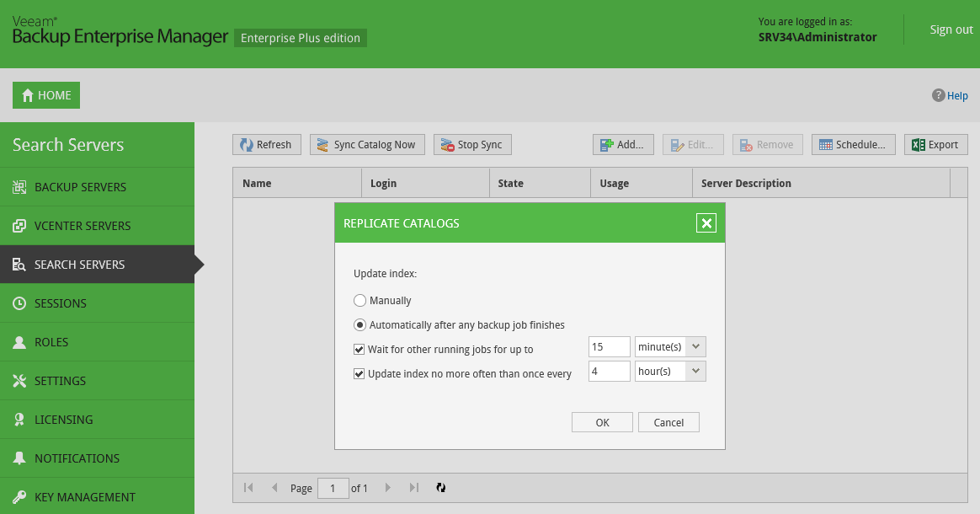Click the Search Servers heading
The image size is (980, 514).
[68, 144]
